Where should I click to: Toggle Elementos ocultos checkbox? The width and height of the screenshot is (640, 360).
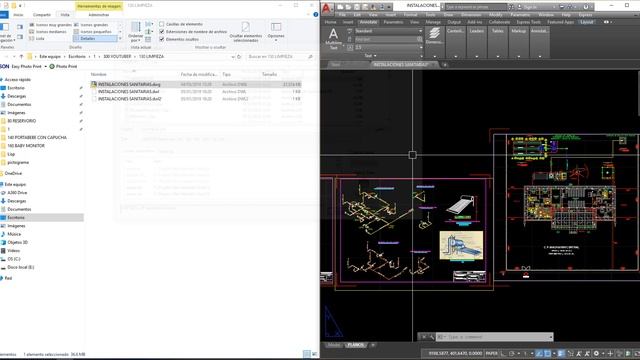point(162,39)
